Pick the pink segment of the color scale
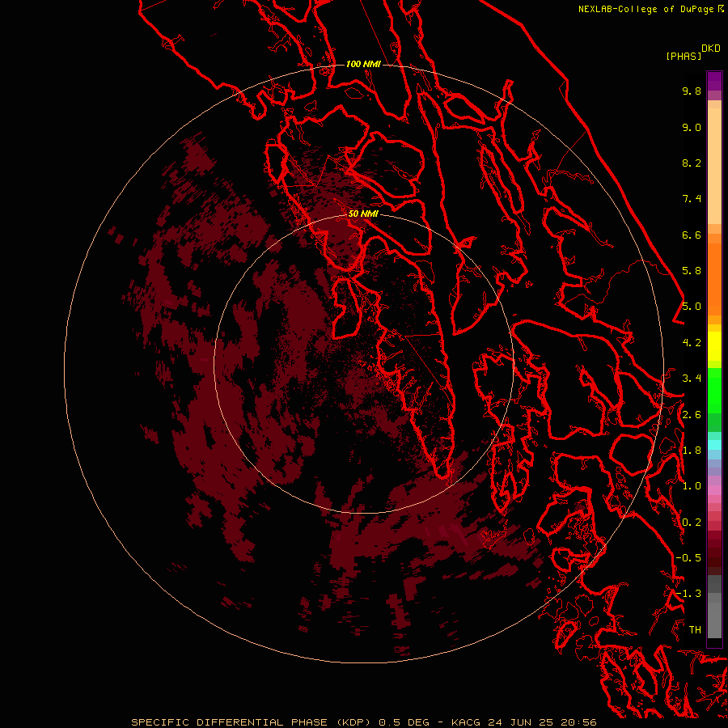728x728 pixels. [x=714, y=490]
